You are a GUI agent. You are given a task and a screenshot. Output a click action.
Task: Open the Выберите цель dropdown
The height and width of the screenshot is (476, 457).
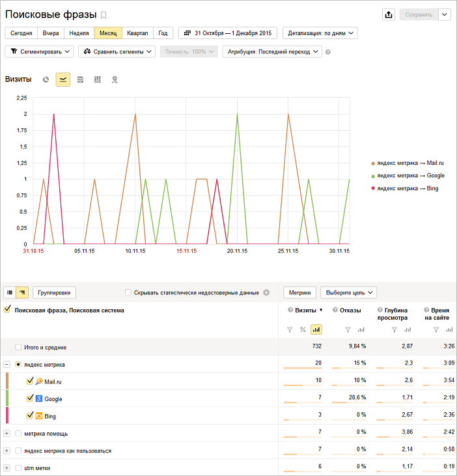pos(349,292)
